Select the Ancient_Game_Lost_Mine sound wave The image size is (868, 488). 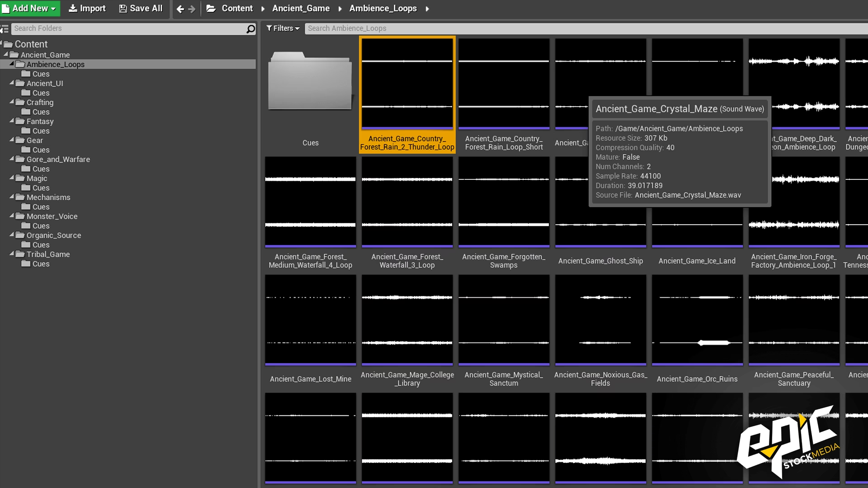pyautogui.click(x=311, y=319)
